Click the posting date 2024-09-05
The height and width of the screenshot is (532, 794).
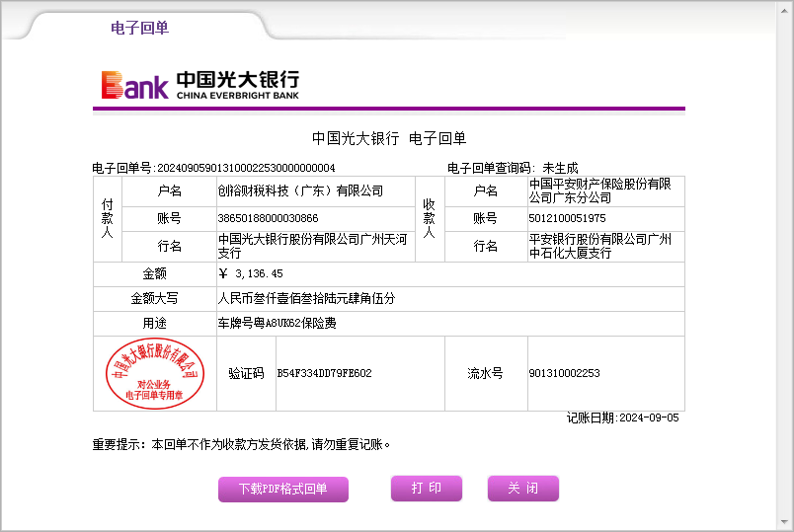pos(649,418)
